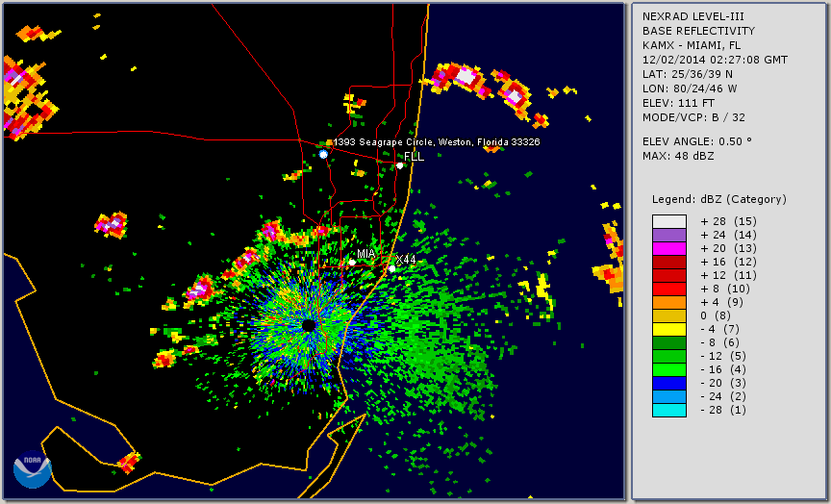Click the KAMX - MIAMI, FL station text

pos(692,45)
